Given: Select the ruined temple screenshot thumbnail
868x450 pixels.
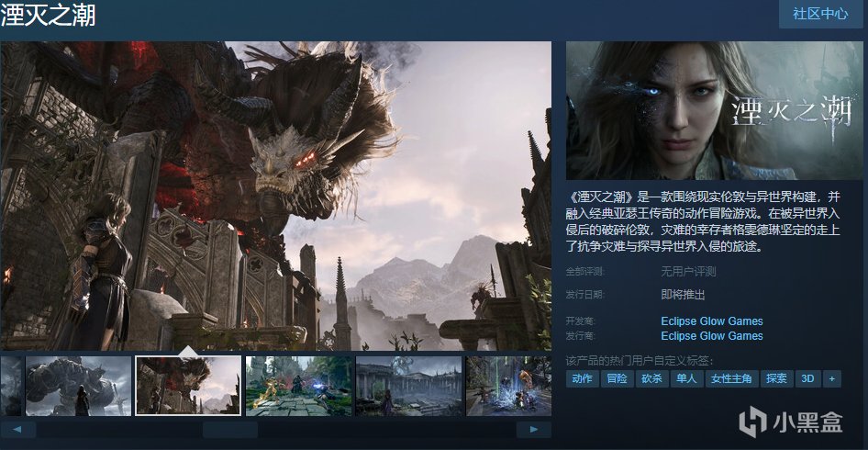Looking at the screenshot, I should pos(408,386).
